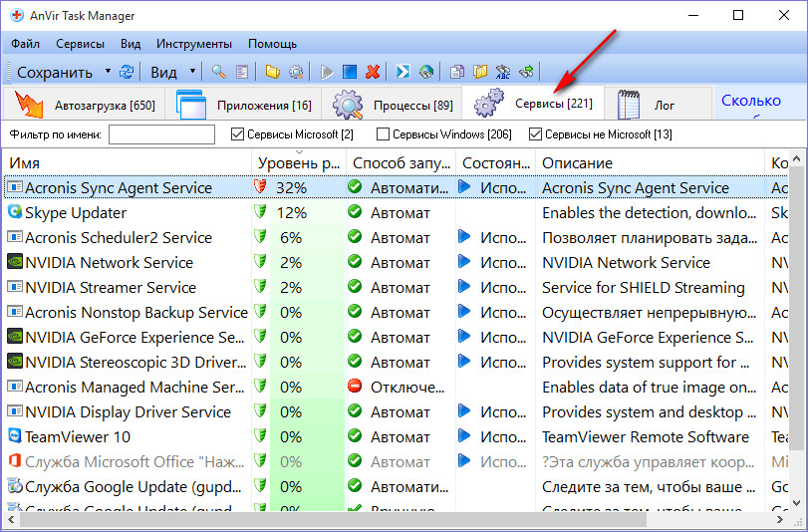Viewport: 808px width, 532px height.
Task: Click the binoculars ABC search icon
Action: pos(503,72)
